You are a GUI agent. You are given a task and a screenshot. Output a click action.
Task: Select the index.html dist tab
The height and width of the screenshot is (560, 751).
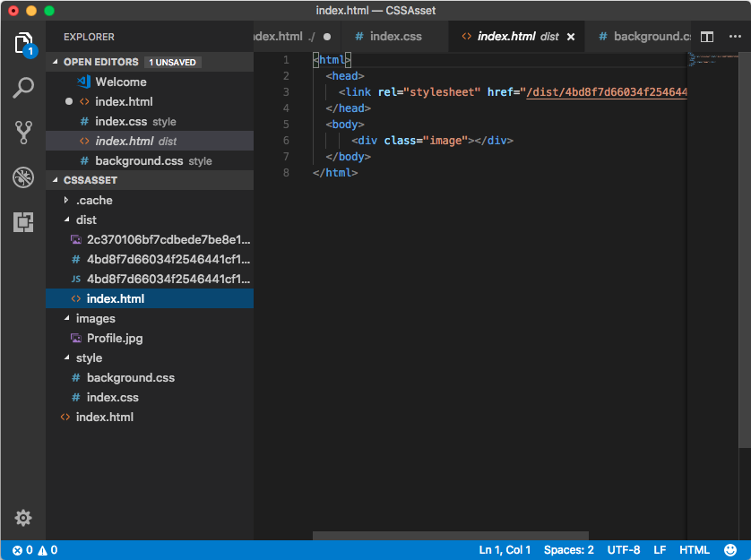(516, 37)
